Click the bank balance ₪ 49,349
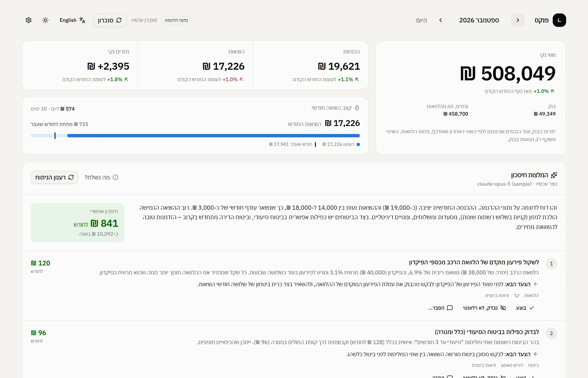The image size is (588, 378). pyautogui.click(x=545, y=114)
